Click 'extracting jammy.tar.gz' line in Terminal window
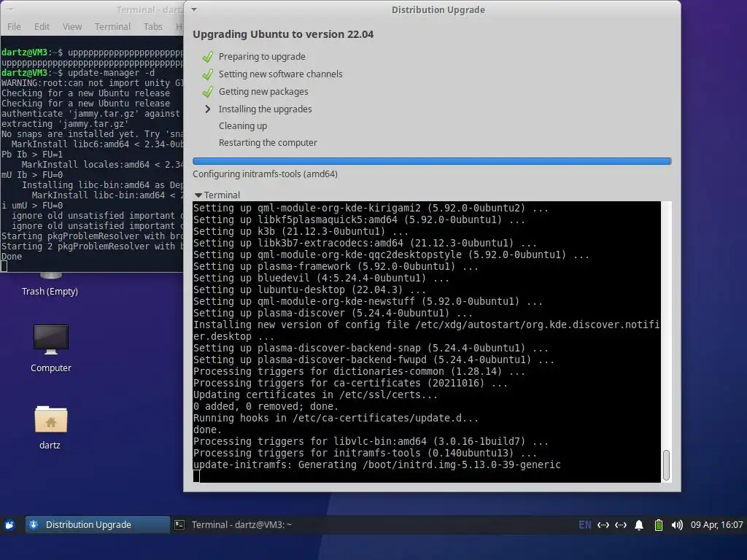The image size is (747, 560). tap(65, 124)
